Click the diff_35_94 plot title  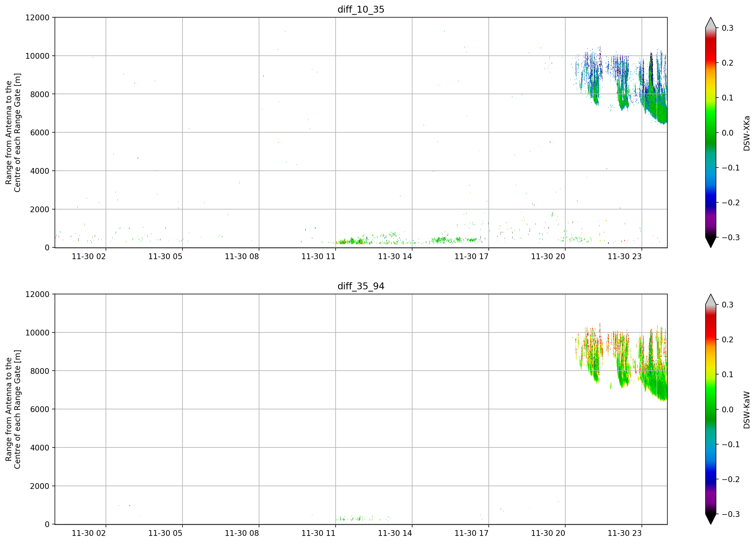361,286
